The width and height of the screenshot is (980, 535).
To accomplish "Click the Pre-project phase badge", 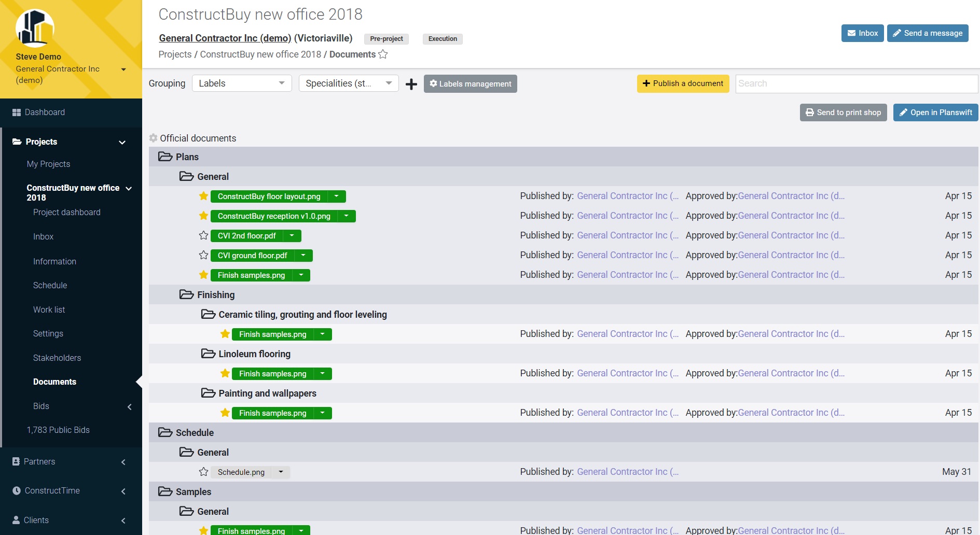I will [x=387, y=39].
